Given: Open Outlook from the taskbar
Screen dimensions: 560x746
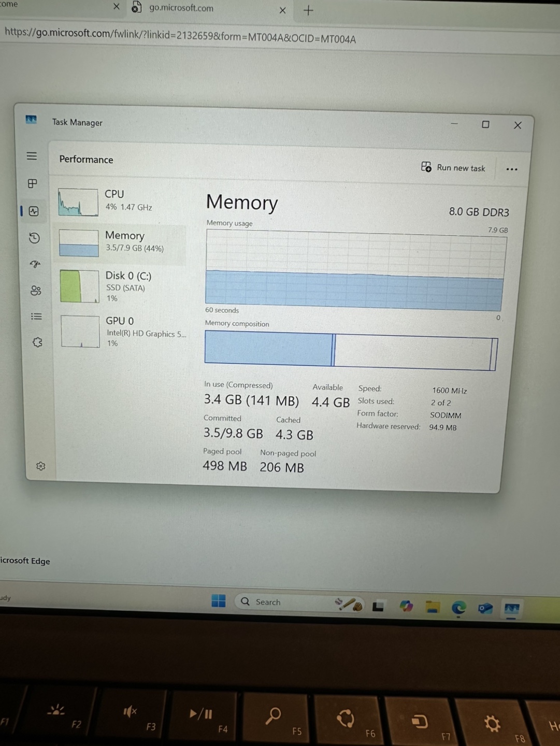Looking at the screenshot, I should (485, 608).
